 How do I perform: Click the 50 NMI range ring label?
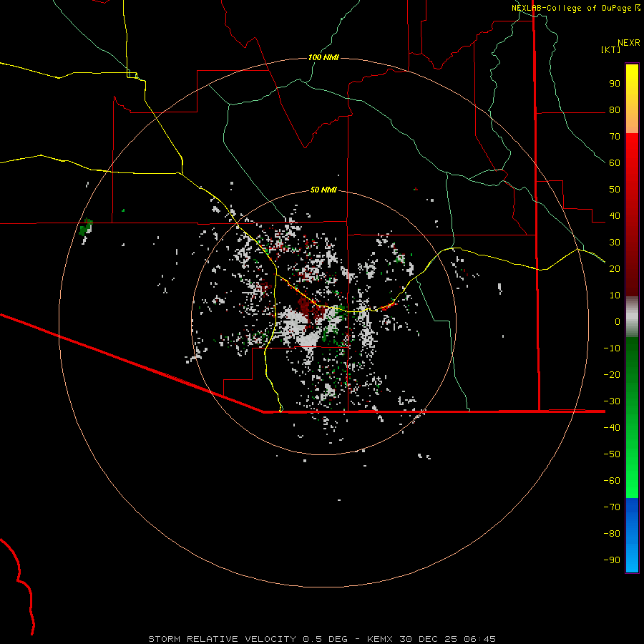click(x=323, y=190)
